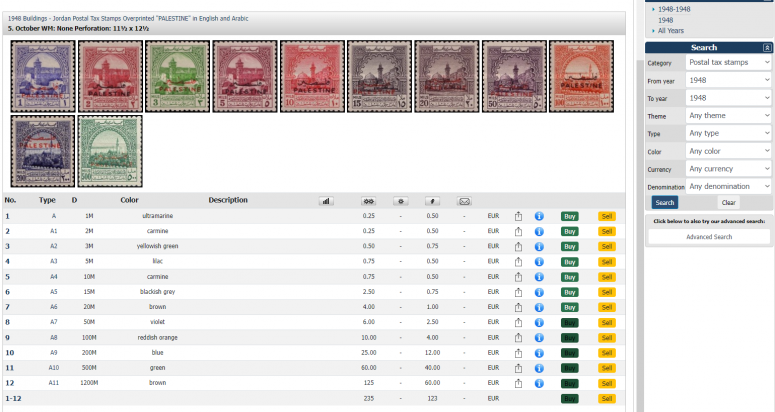The image size is (775, 412).
Task: Sell the brown 1200M stamp
Action: pyautogui.click(x=606, y=383)
